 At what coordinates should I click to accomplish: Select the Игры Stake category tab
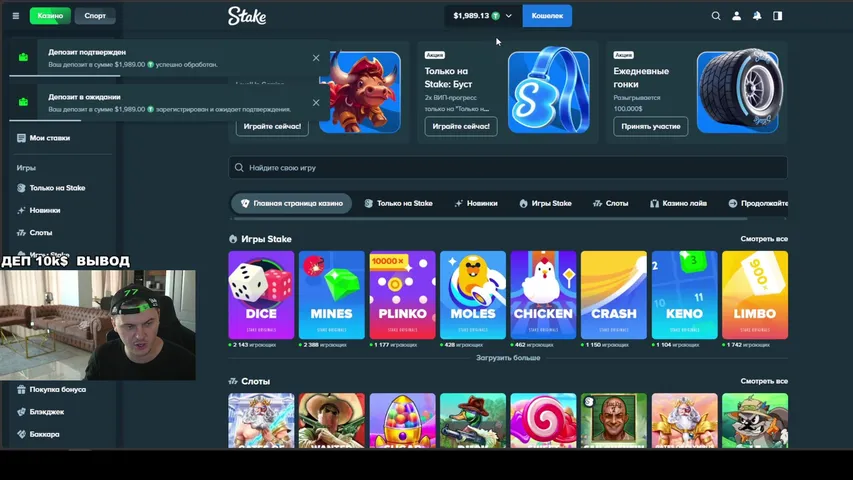545,203
